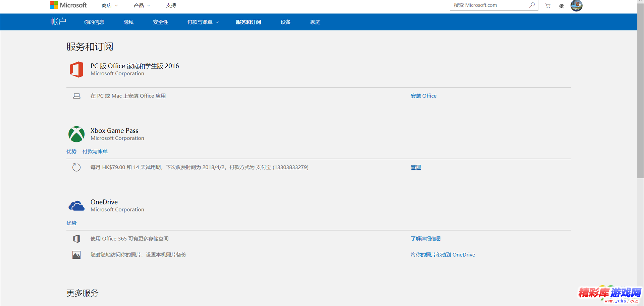
Task: Click the Microsoft logo in header
Action: 68,5
